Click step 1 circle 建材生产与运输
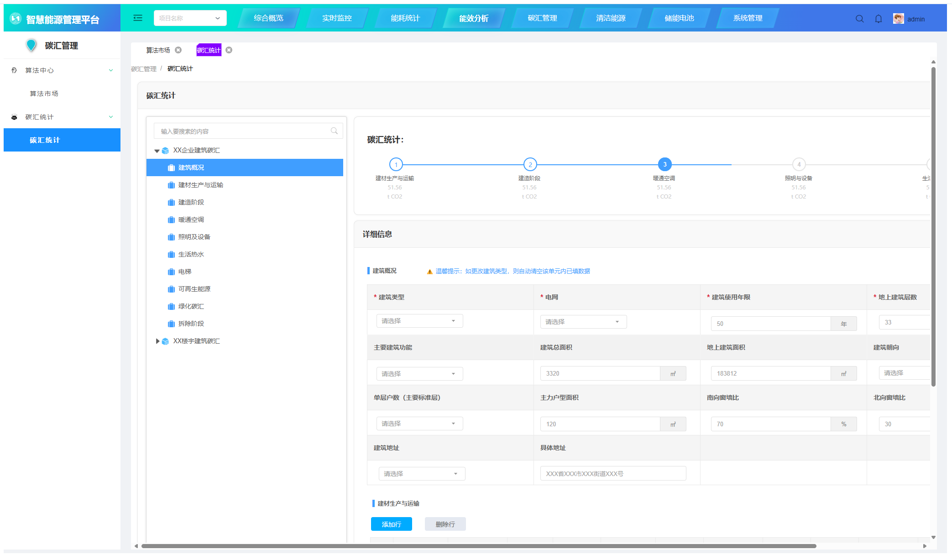Image resolution: width=952 pixels, height=560 pixels. coord(396,164)
